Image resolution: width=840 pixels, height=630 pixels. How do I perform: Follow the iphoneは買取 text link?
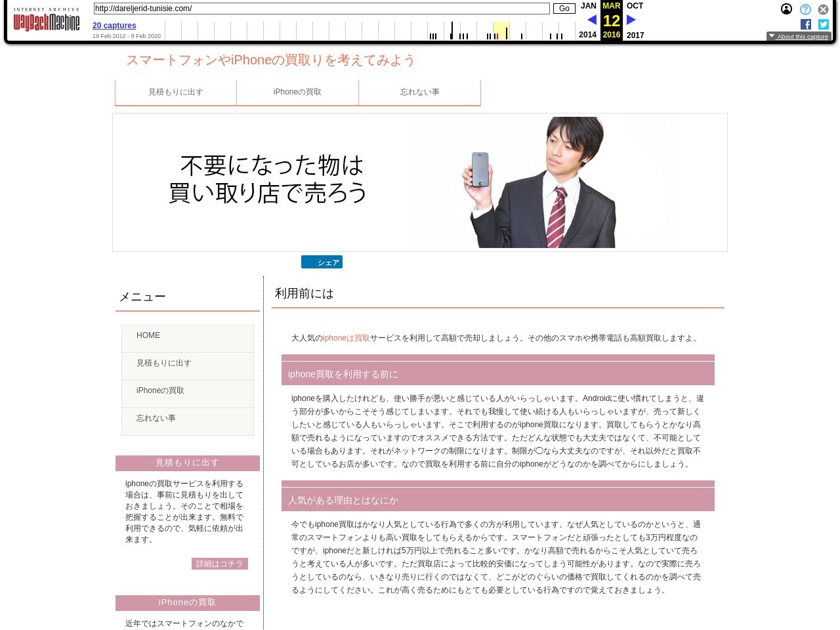click(x=346, y=338)
